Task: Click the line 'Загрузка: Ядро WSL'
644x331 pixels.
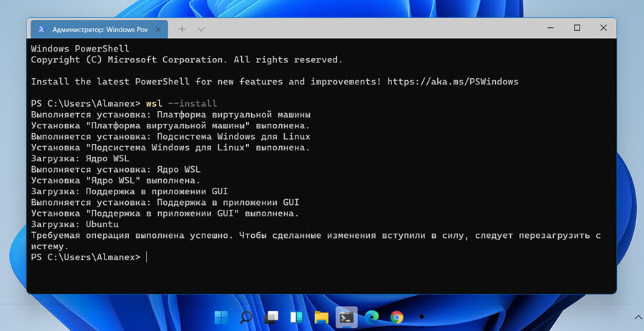Action: click(80, 158)
